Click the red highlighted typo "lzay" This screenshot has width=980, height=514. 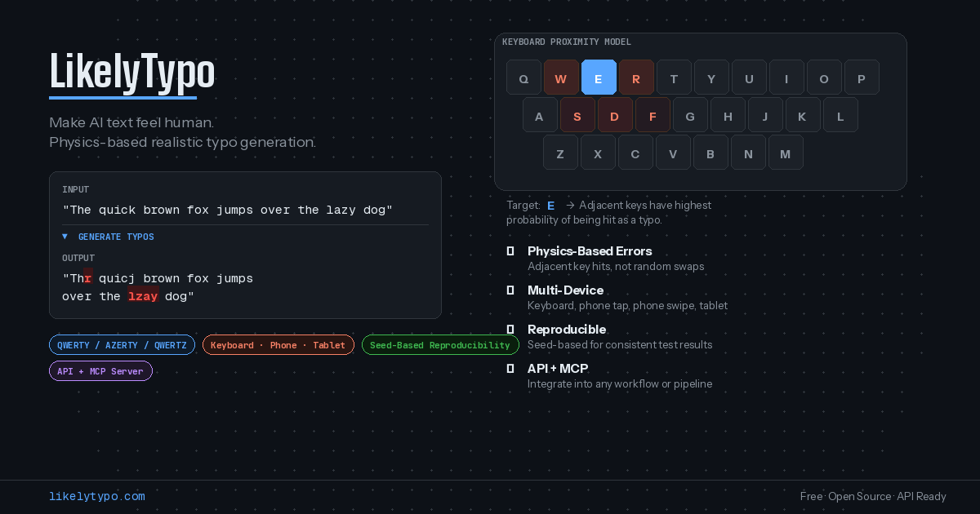[x=143, y=296]
